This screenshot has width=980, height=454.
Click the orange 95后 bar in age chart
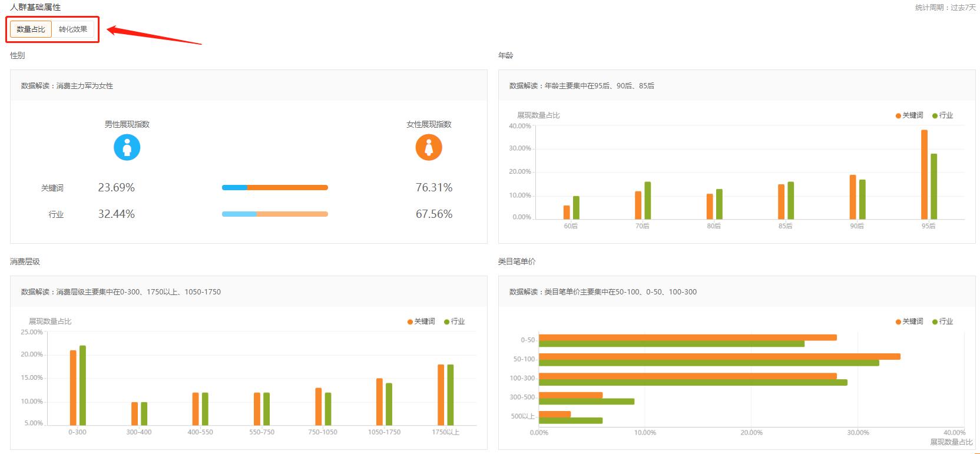[924, 174]
